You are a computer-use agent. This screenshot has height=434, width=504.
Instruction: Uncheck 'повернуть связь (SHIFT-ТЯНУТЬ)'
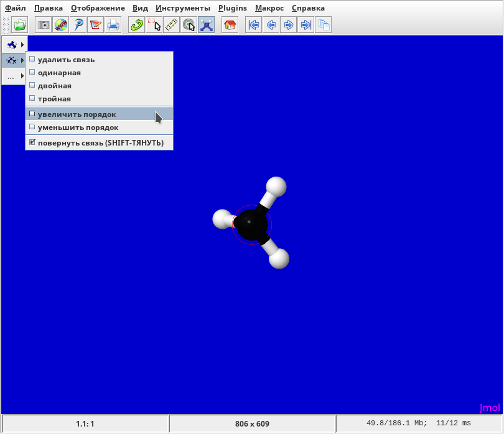click(x=100, y=142)
